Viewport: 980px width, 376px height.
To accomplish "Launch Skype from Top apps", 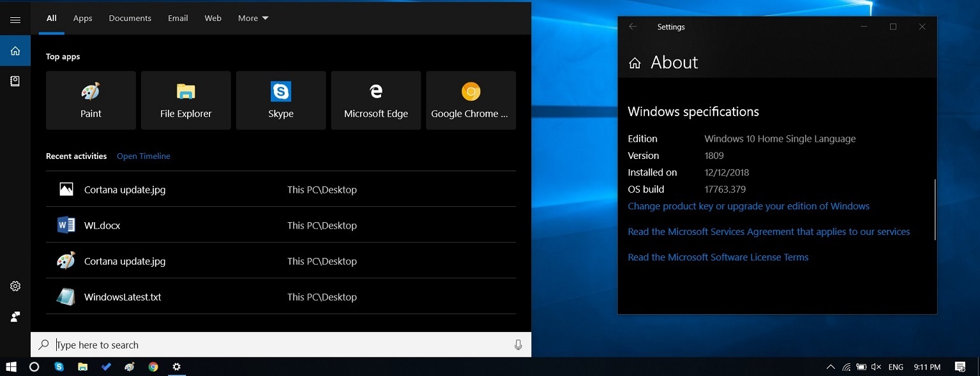I will [281, 100].
